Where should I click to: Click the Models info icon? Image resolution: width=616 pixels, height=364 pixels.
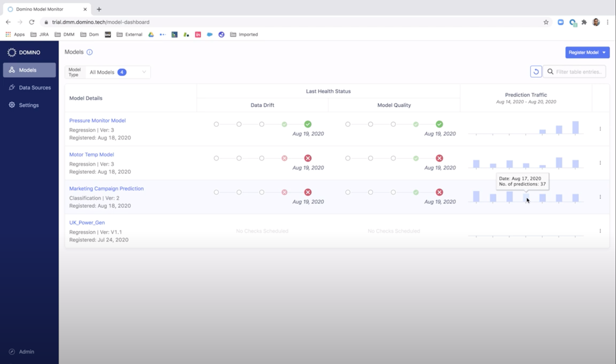(x=90, y=52)
